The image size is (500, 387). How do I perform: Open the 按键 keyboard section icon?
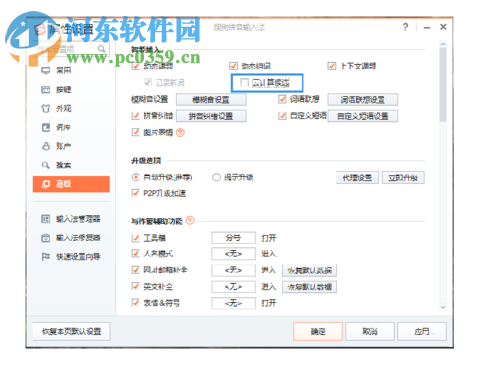(46, 89)
